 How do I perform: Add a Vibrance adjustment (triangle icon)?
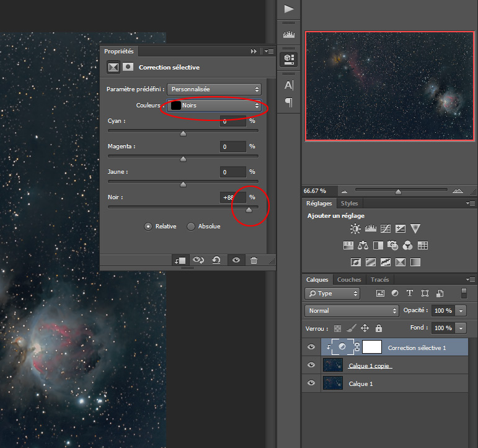pyautogui.click(x=415, y=228)
